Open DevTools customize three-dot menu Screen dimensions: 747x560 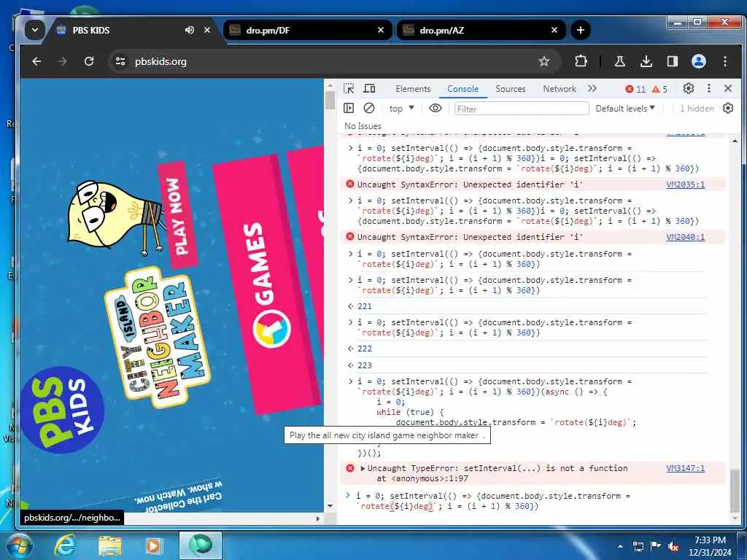[709, 88]
